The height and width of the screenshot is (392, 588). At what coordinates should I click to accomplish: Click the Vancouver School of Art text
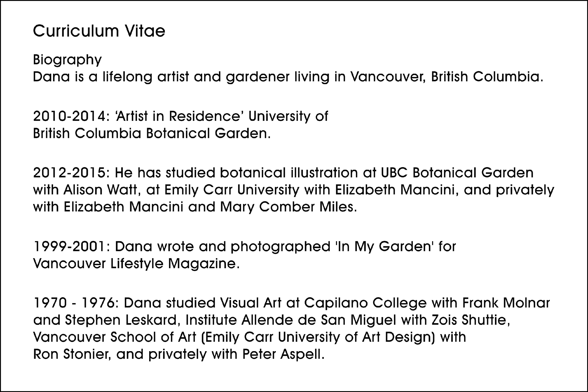point(115,337)
